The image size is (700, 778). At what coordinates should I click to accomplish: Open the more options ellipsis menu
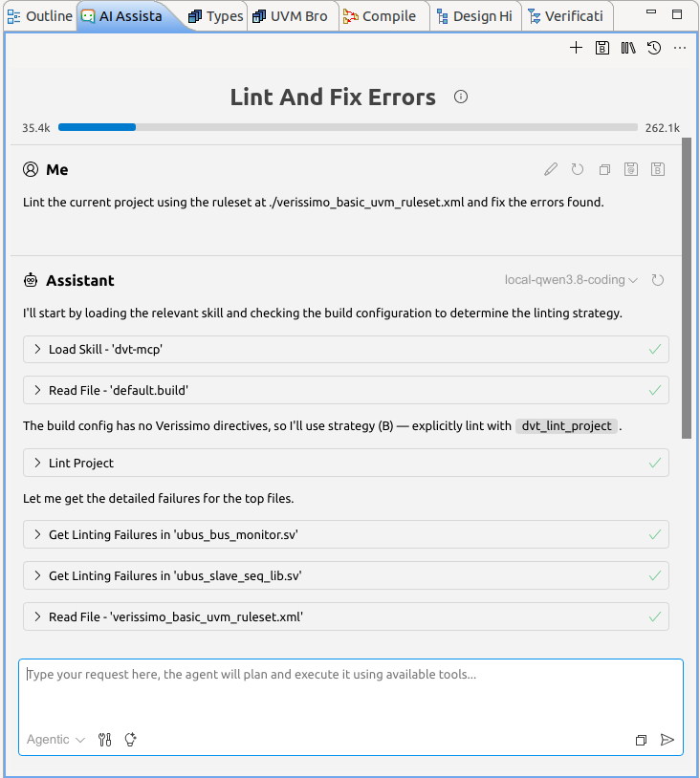tap(680, 48)
